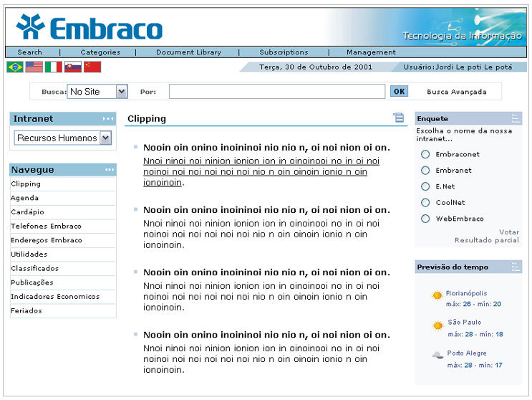Viewport: 532px width, 400px height.
Task: Collapse the Intranet panel arrows icon
Action: (x=108, y=119)
